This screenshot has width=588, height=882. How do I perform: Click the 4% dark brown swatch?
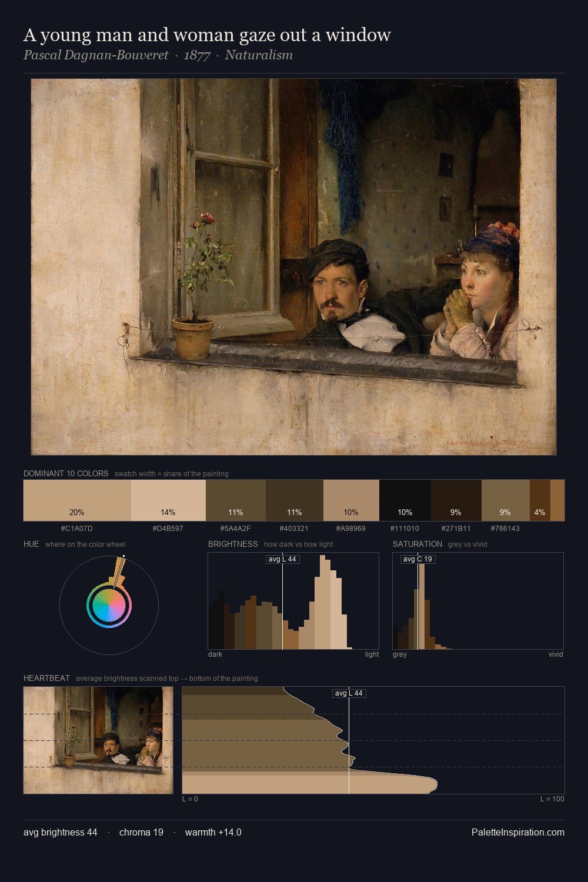pos(540,500)
